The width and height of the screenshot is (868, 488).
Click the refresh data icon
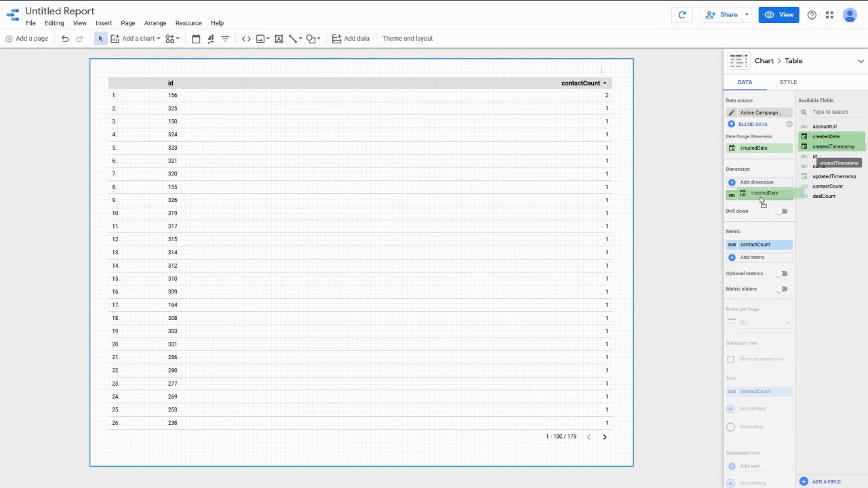(682, 15)
